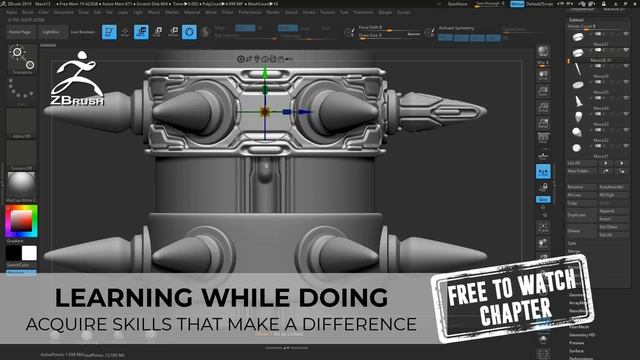Click QuickSave at the top
This screenshot has height=360, width=640.
(x=457, y=4)
